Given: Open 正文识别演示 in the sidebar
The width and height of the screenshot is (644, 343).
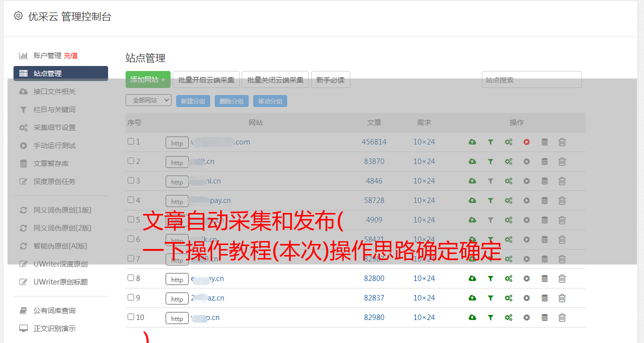Looking at the screenshot, I should pyautogui.click(x=55, y=328).
